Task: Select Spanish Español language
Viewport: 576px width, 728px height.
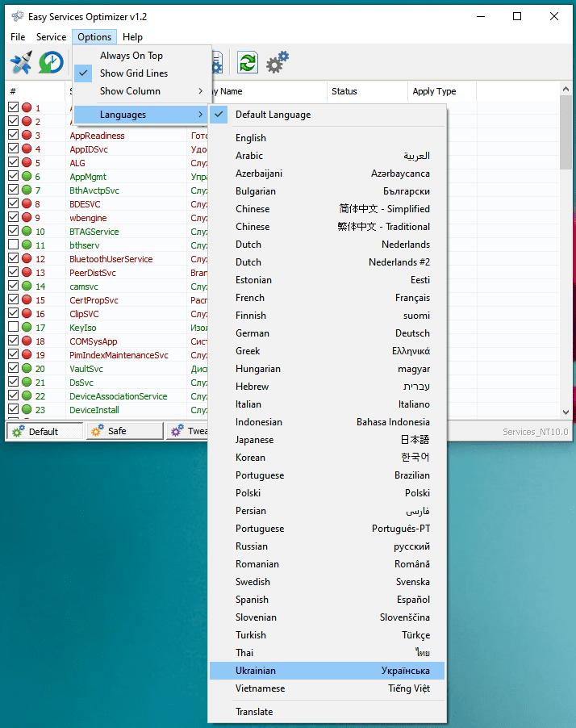Action: click(x=327, y=600)
